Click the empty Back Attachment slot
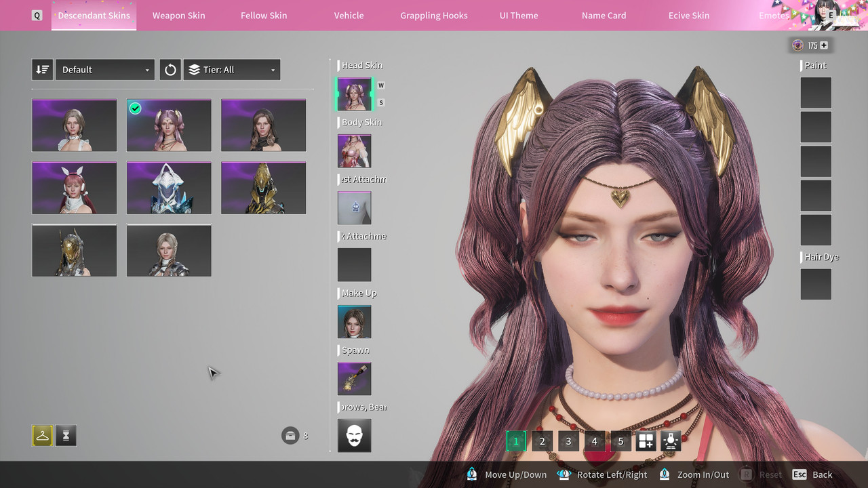The width and height of the screenshot is (868, 488). 355,265
